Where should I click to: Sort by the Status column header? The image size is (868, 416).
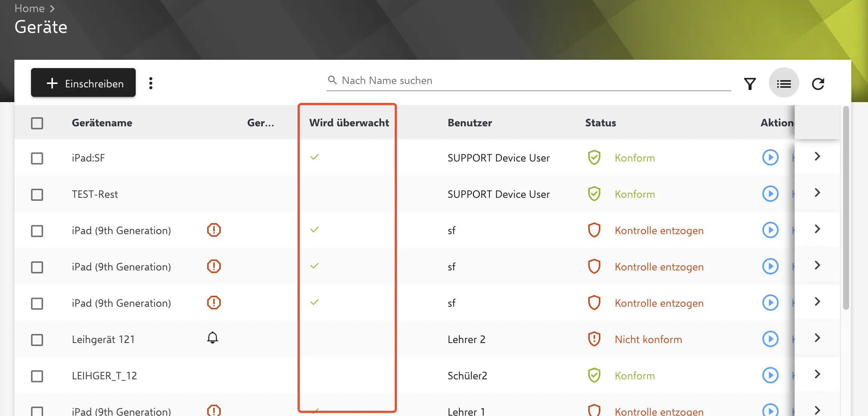pyautogui.click(x=600, y=123)
